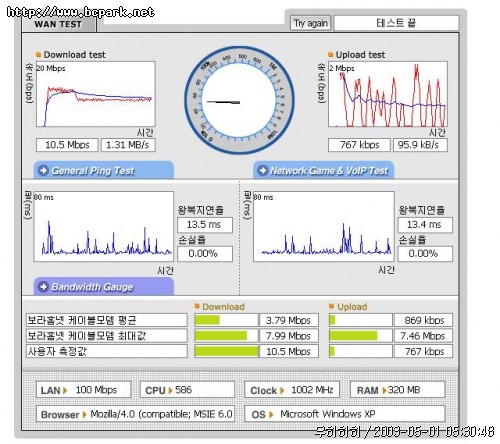Click the orange arrow next to CPU
The image size is (500, 444).
click(x=170, y=390)
